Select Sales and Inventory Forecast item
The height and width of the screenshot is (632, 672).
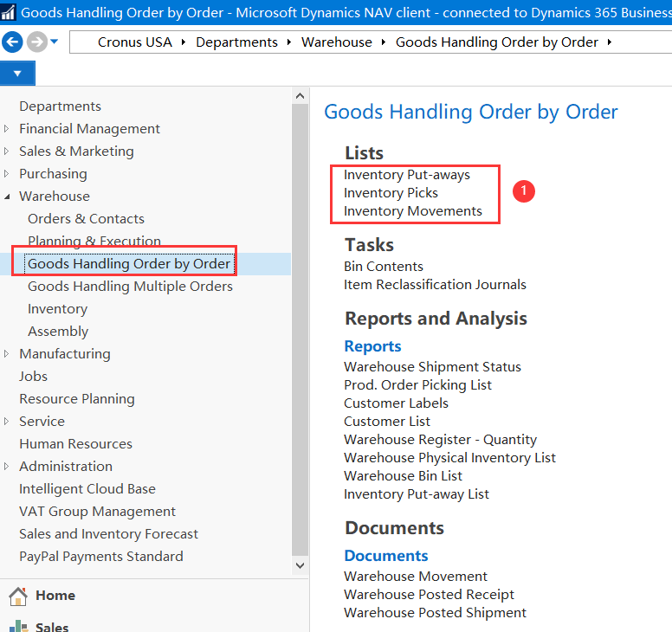pos(108,534)
